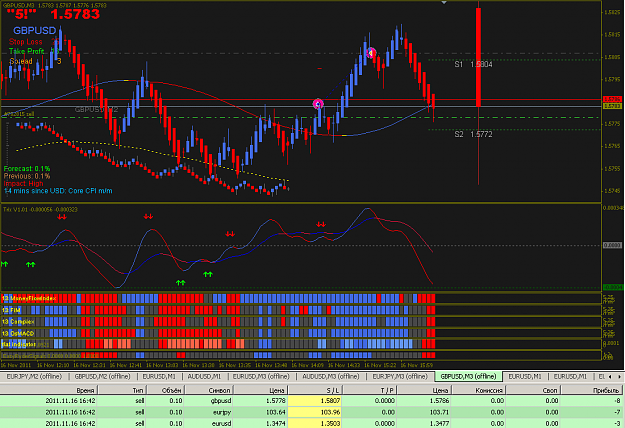Click the S2 1.5772 support label
This screenshot has width=625, height=428.
[473, 134]
